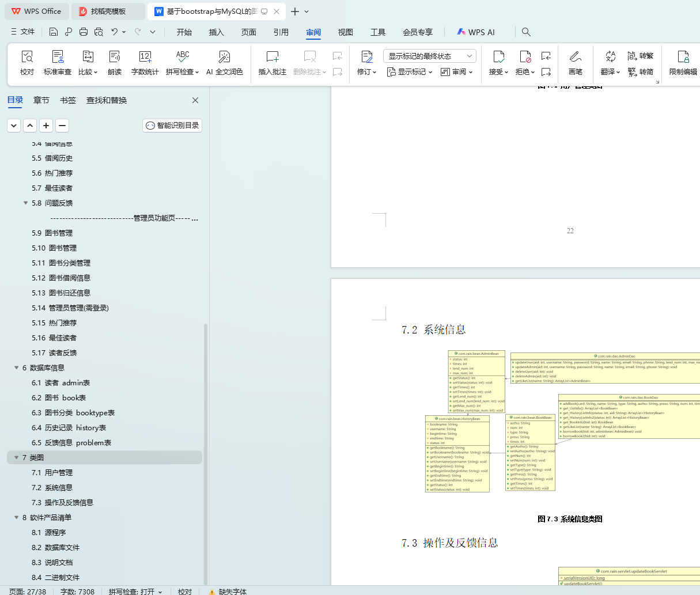Click the print icon in quick toolbar
The image size is (700, 595).
(x=84, y=32)
